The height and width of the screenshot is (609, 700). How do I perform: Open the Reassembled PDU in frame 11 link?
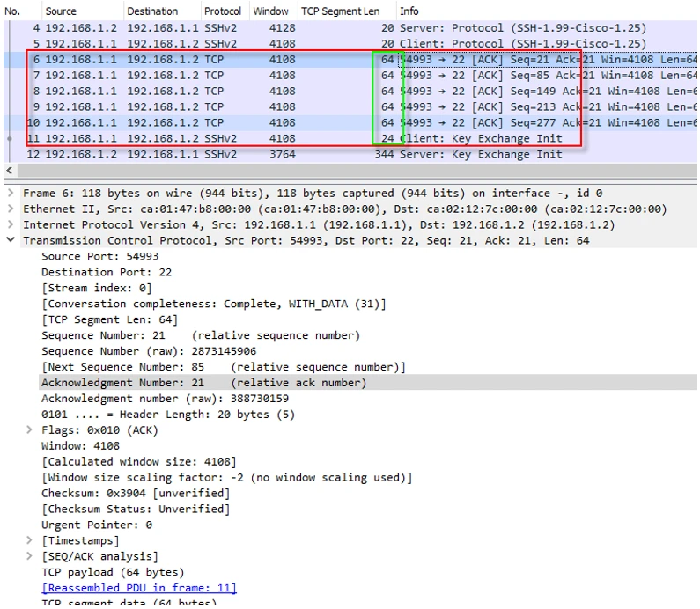[139, 588]
